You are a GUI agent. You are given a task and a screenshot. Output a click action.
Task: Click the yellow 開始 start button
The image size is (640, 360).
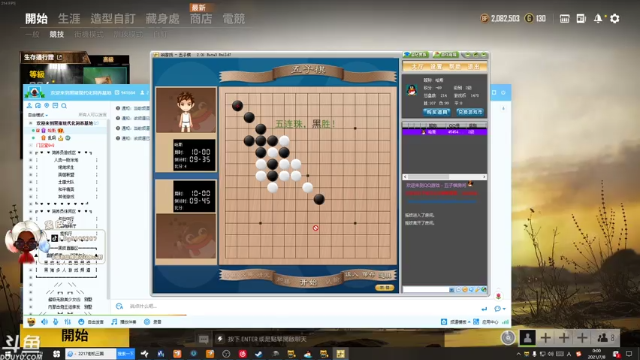[x=75, y=336]
